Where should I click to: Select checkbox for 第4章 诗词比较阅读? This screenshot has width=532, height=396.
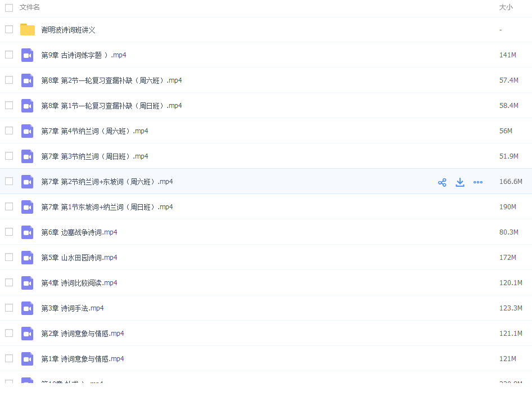pos(9,282)
